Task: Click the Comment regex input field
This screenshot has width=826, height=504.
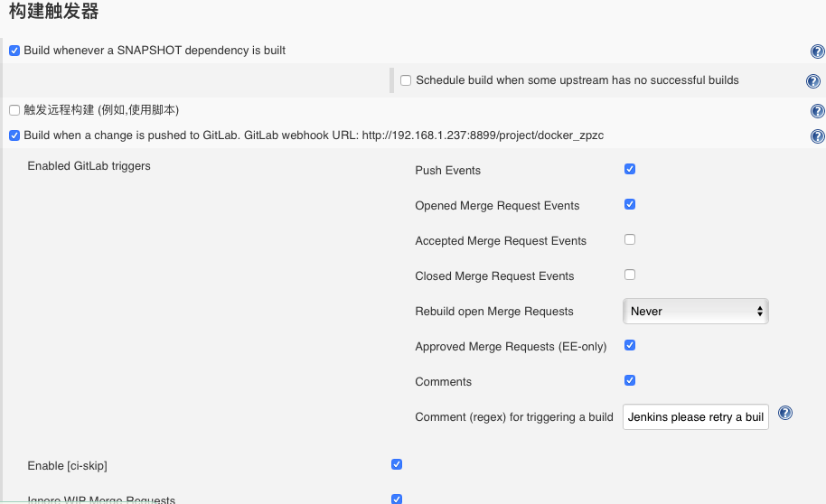Action: [696, 417]
